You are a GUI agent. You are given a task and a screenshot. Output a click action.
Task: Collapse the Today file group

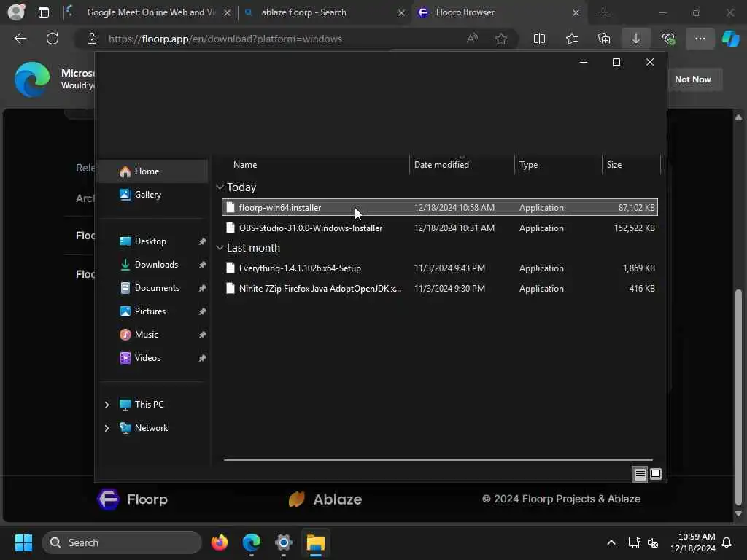[x=220, y=187]
